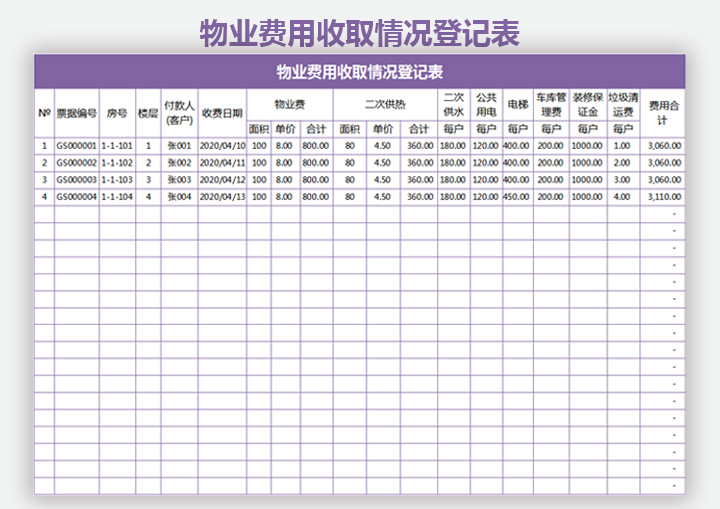Click room number cell 1-1-104
The height and width of the screenshot is (509, 720).
point(117,197)
